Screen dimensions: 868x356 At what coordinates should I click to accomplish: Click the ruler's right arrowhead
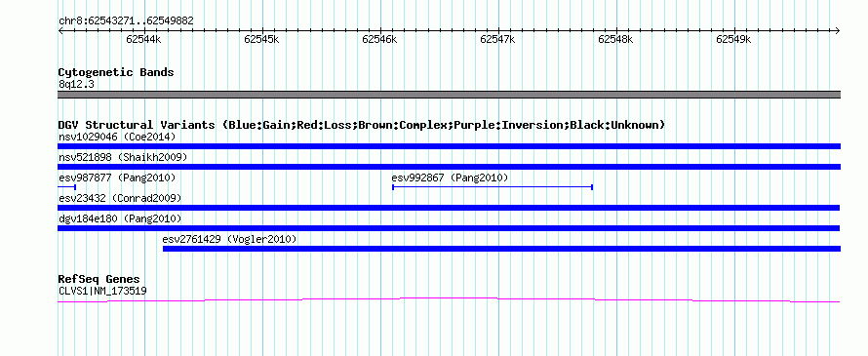pyautogui.click(x=838, y=30)
